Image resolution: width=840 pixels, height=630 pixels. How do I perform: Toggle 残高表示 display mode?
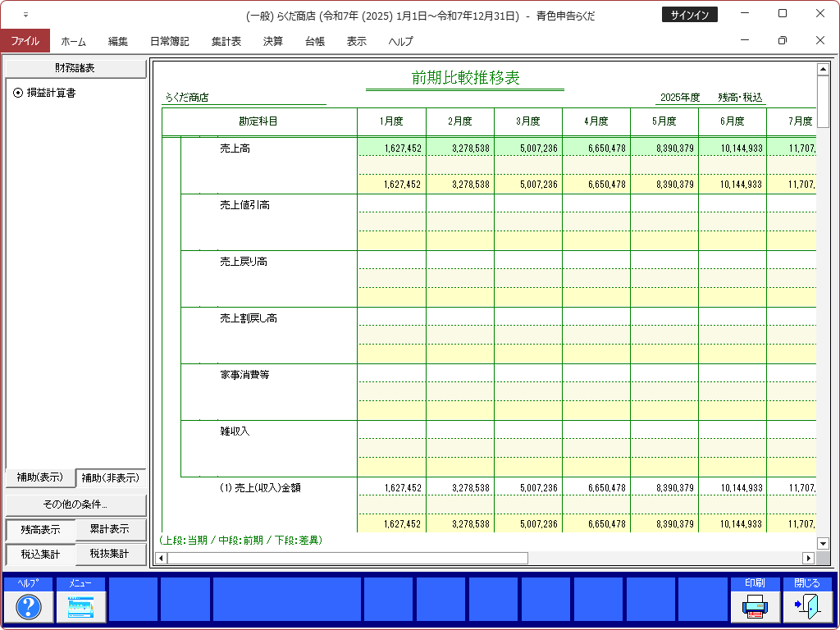tap(40, 530)
